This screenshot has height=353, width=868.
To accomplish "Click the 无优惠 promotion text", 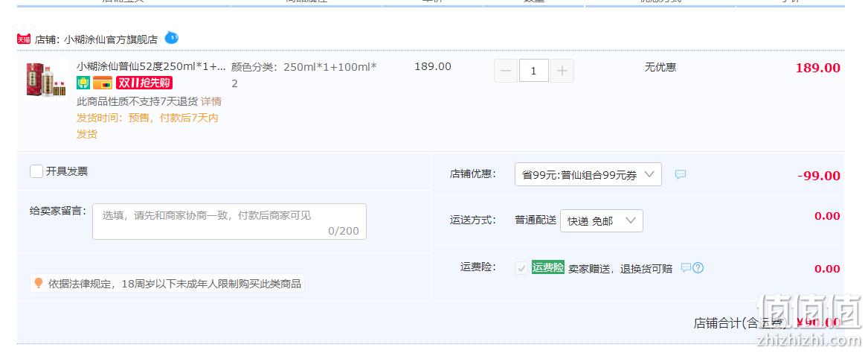I will [660, 68].
